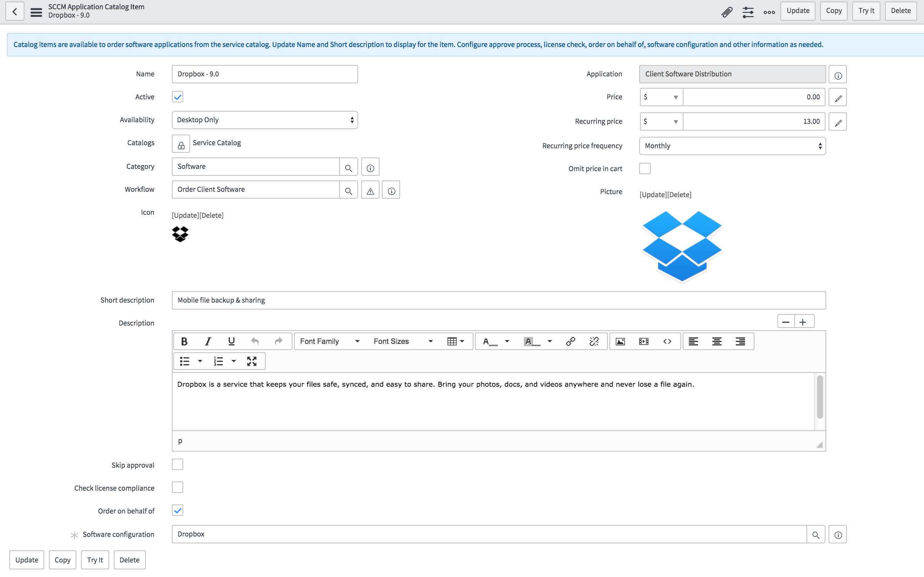924x577 pixels.
Task: Open the bullet list style dropdown arrow
Action: (200, 361)
